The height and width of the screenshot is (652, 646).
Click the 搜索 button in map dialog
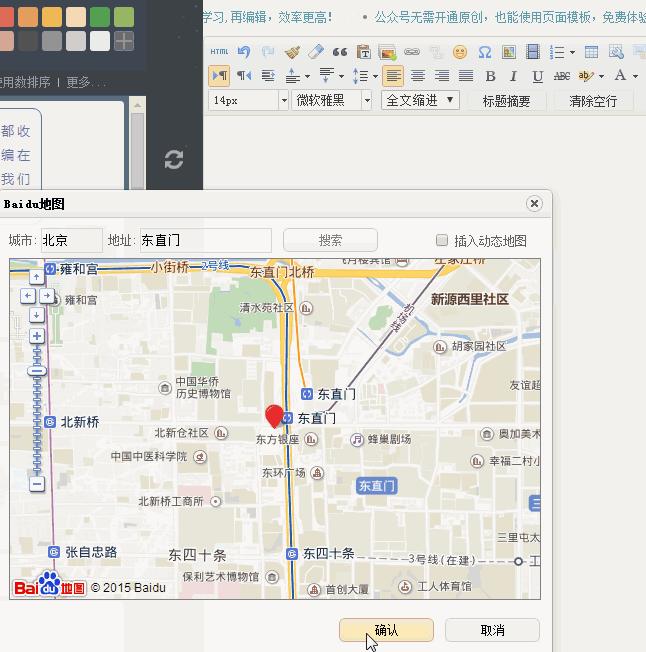tap(330, 240)
